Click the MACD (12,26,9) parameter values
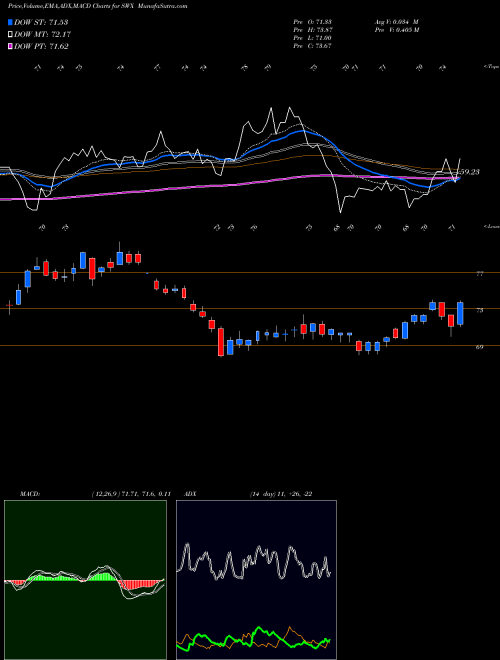The image size is (500, 660). click(x=131, y=494)
